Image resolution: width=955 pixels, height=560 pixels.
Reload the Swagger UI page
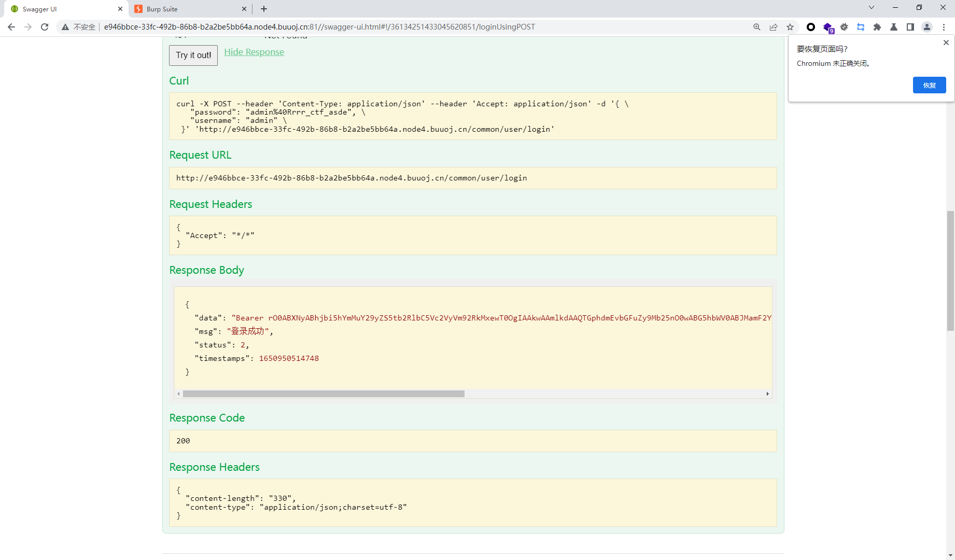click(45, 27)
